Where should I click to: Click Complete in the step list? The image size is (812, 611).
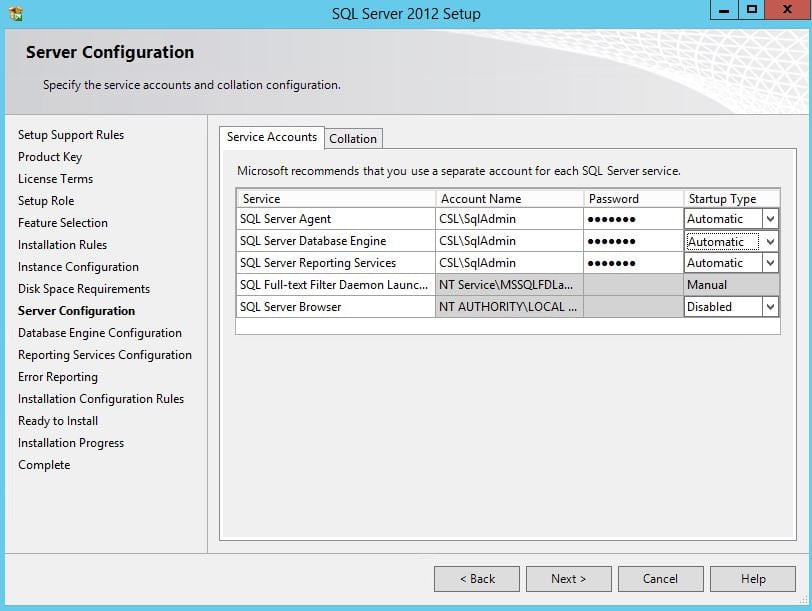(x=44, y=465)
